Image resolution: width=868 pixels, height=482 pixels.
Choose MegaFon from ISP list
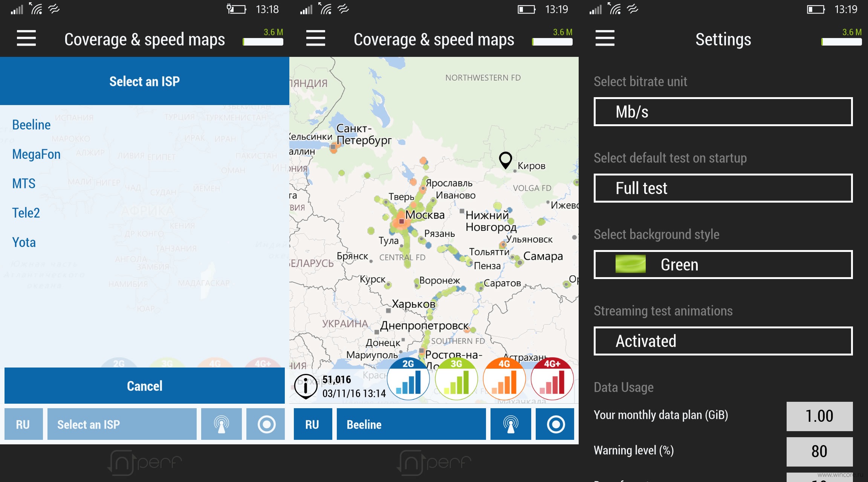(x=36, y=154)
